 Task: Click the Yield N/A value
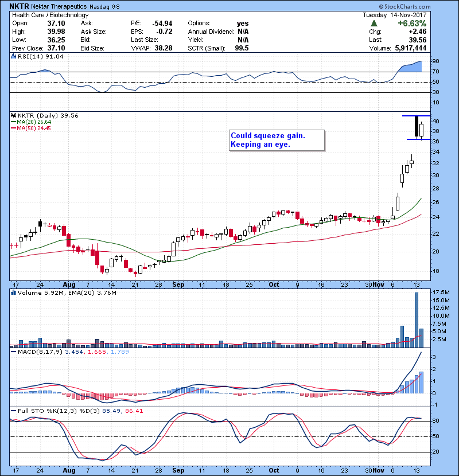tap(243, 40)
